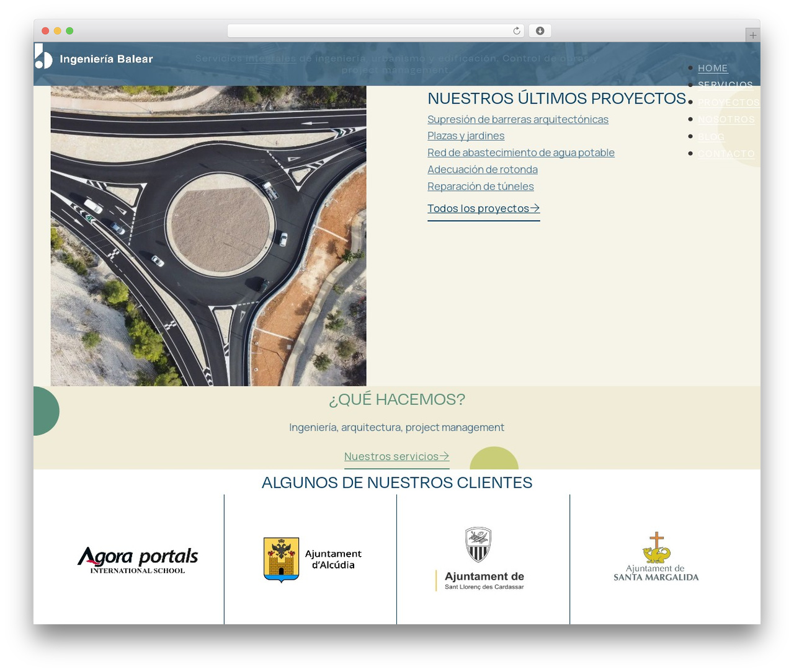Open the Adecuación de rotonda project
The width and height of the screenshot is (794, 672).
(x=483, y=169)
